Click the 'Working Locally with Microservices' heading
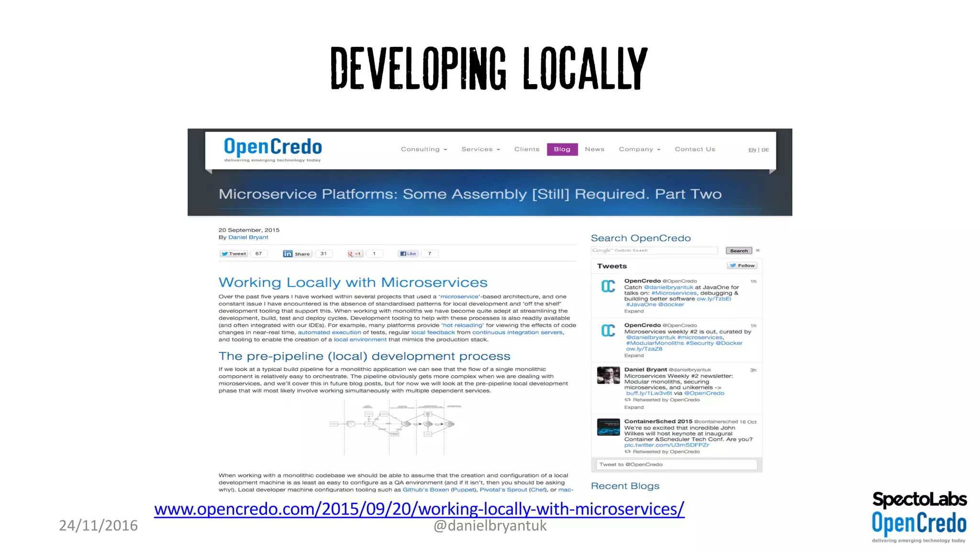Image resolution: width=980 pixels, height=551 pixels. click(353, 283)
